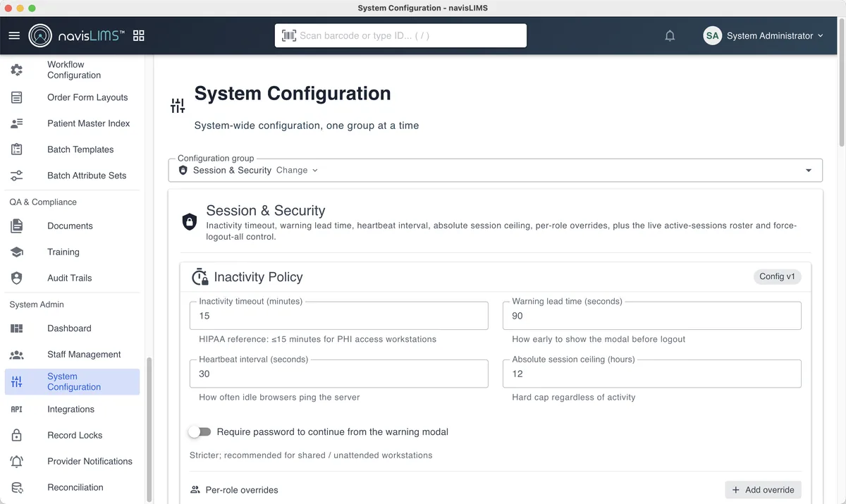Click the Training graduation cap icon

click(x=17, y=252)
